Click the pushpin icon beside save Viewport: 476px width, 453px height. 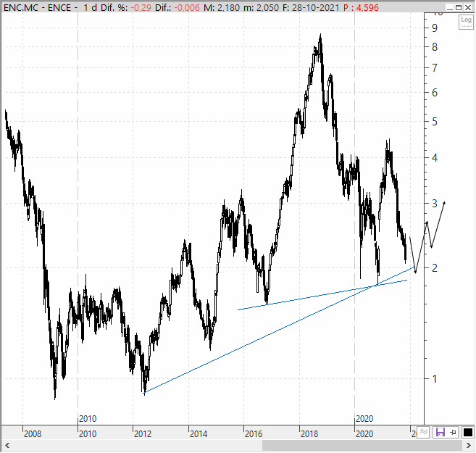[x=454, y=432]
